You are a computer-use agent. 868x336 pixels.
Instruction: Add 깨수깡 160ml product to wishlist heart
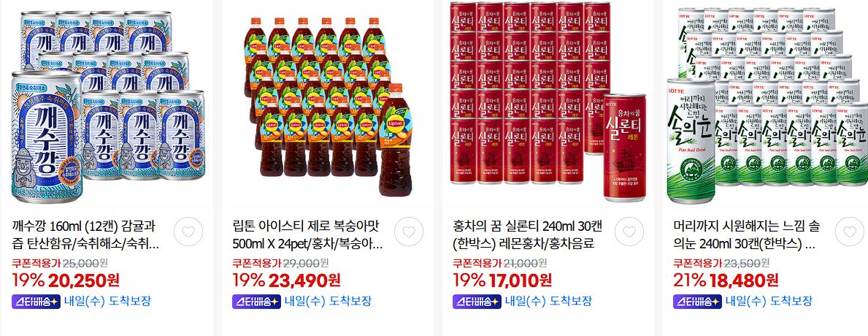pos(188,232)
